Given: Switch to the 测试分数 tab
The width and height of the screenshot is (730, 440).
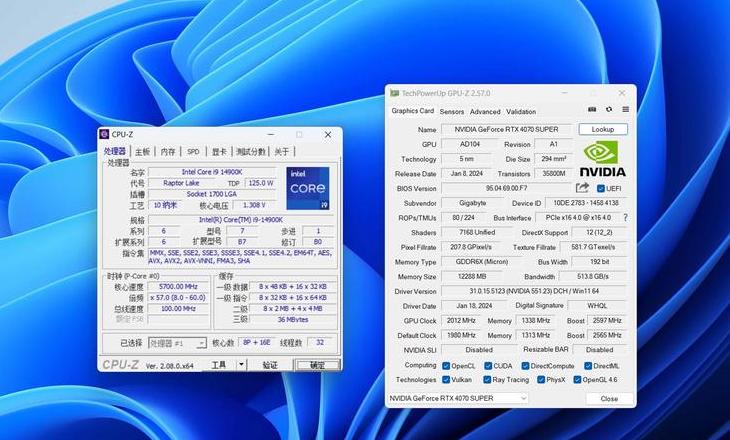Looking at the screenshot, I should tap(250, 152).
